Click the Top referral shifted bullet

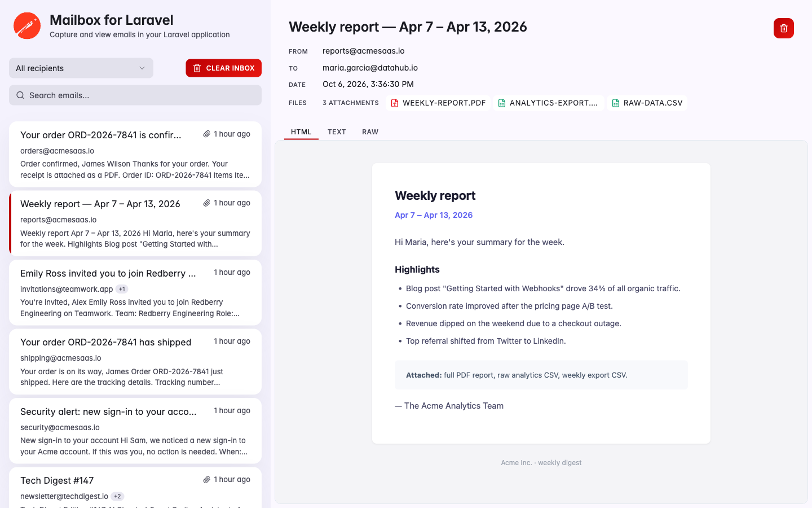coord(486,341)
